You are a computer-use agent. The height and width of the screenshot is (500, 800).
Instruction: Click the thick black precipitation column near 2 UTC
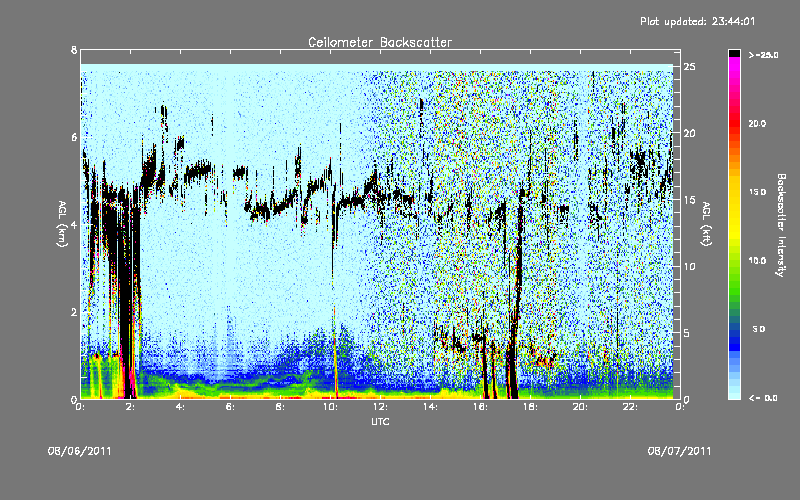127,296
